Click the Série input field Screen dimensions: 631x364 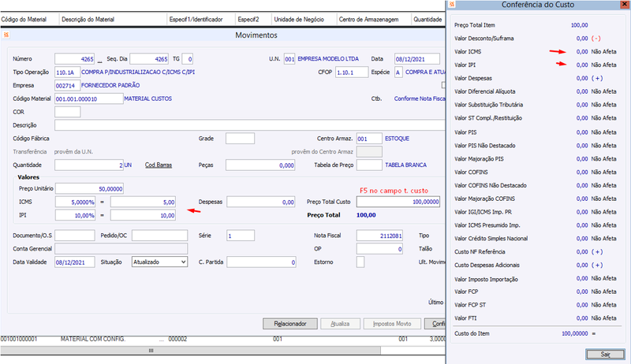click(241, 236)
